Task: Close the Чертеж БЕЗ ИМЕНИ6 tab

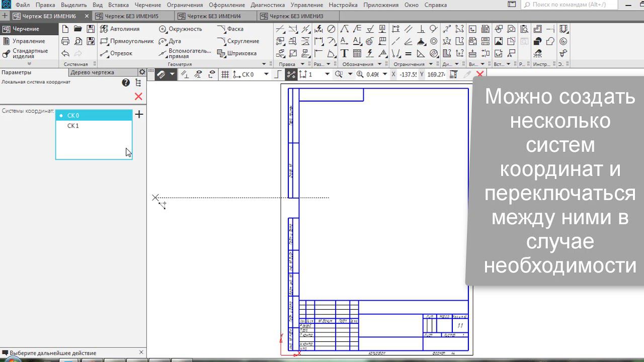Action: coord(87,16)
